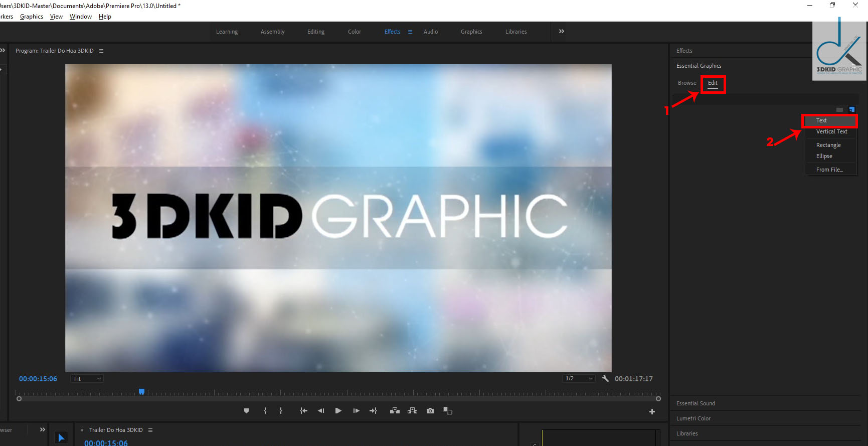This screenshot has height=446, width=868.
Task: Open the Graphics menu
Action: (x=32, y=17)
